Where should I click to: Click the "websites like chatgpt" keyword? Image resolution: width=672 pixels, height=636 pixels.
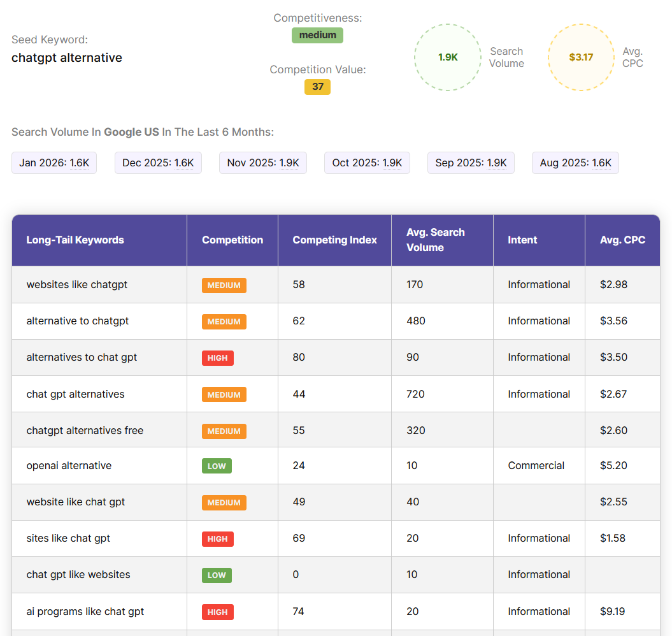(x=77, y=284)
